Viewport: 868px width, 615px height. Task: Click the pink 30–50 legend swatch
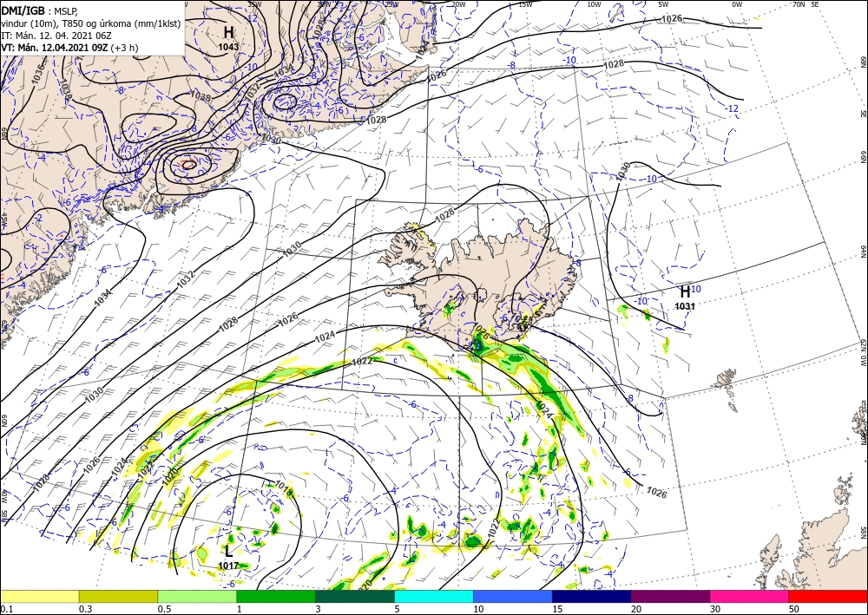750,596
